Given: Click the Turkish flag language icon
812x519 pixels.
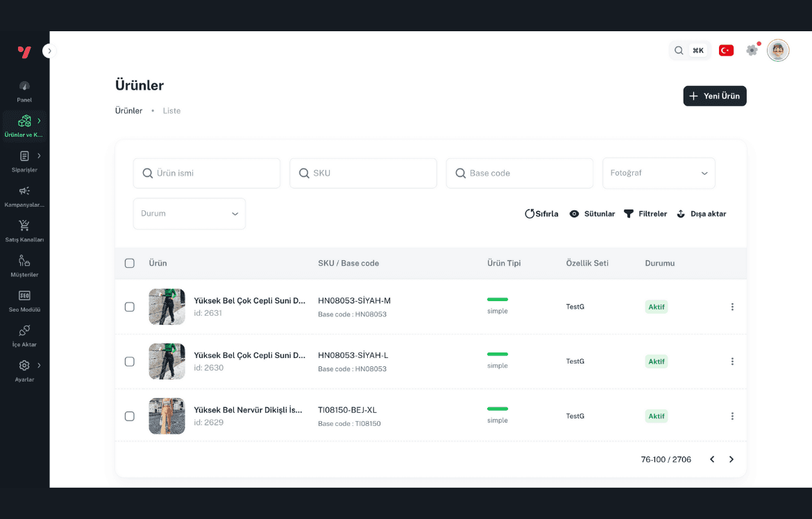Looking at the screenshot, I should click(726, 51).
